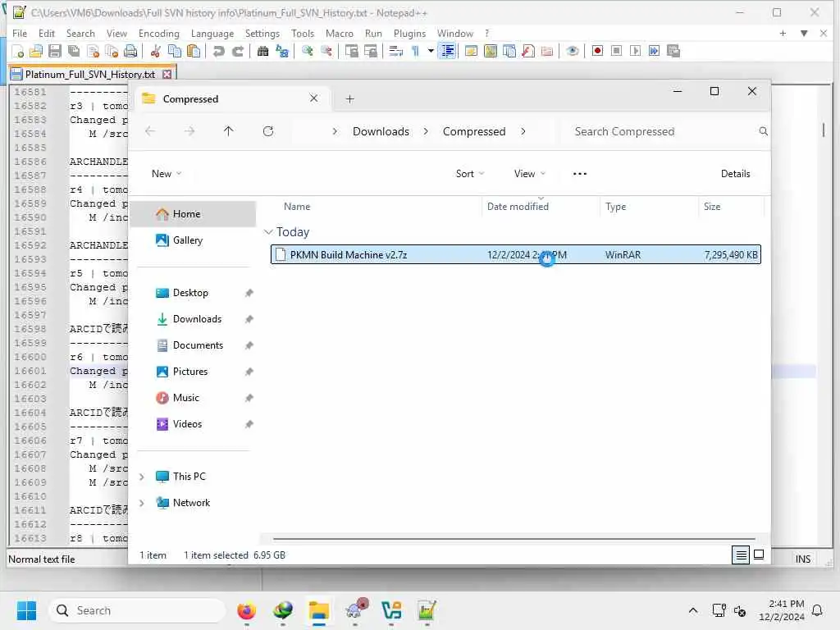Add a new Explorer tab with plus button

(349, 99)
